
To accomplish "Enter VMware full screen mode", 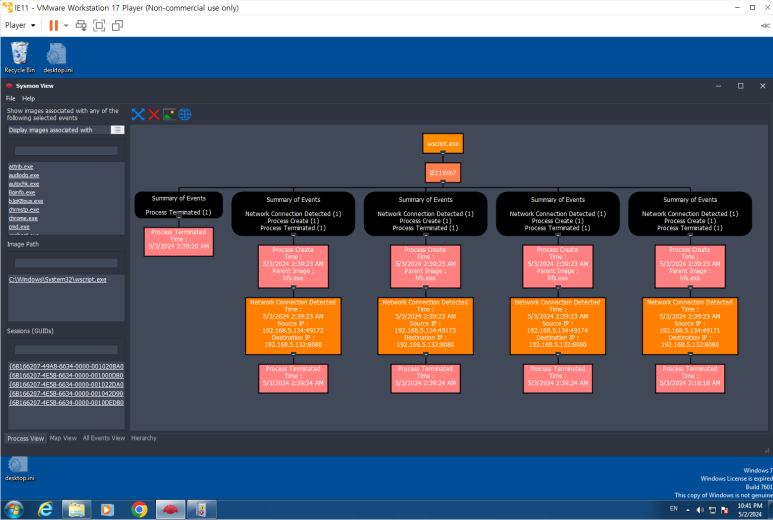I will coord(99,25).
